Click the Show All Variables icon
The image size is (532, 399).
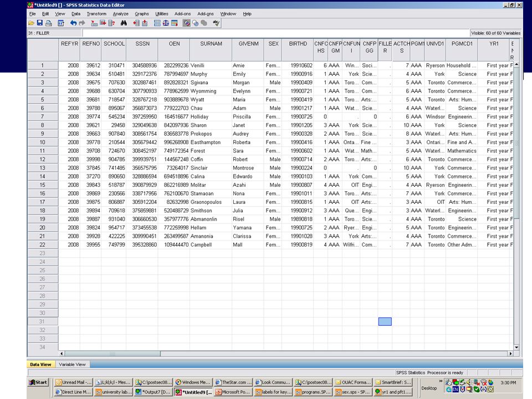click(x=204, y=23)
